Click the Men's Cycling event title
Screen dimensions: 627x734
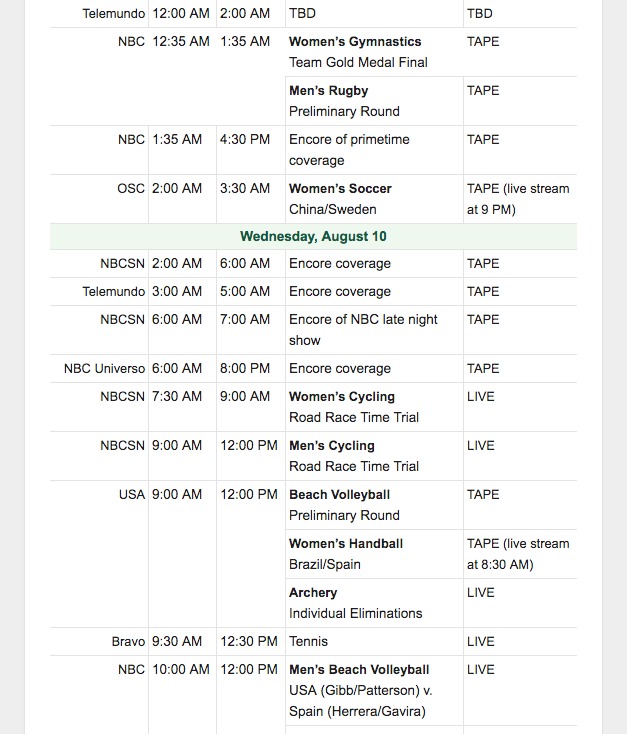click(332, 446)
